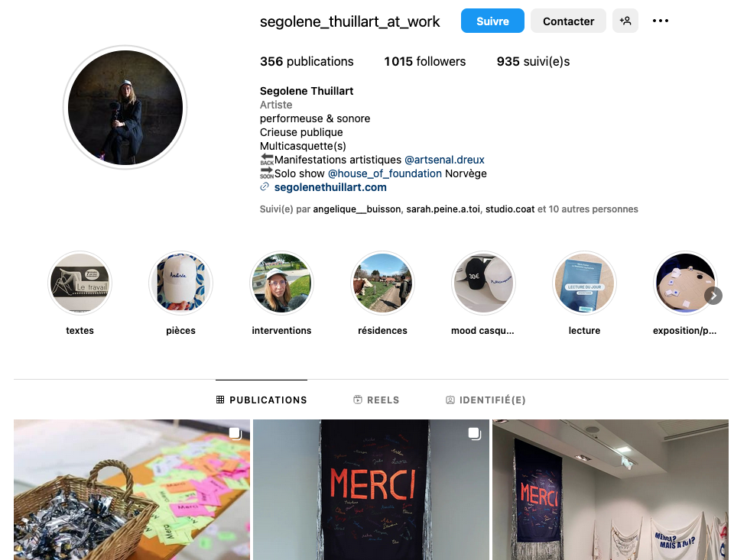Open the segolenethuillart.com link
The image size is (734, 560).
coord(330,187)
